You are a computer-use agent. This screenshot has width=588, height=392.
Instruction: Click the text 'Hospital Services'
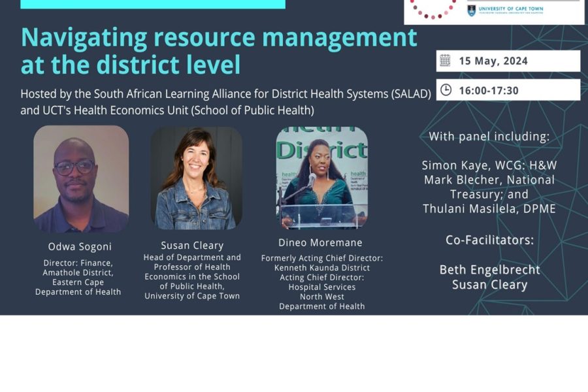(x=322, y=287)
